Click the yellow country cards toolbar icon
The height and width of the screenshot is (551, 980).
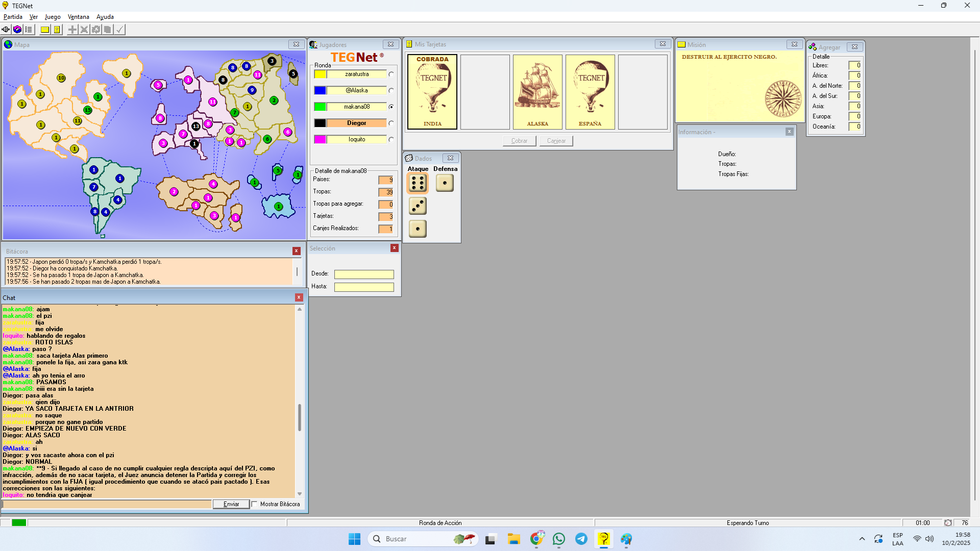click(x=57, y=30)
